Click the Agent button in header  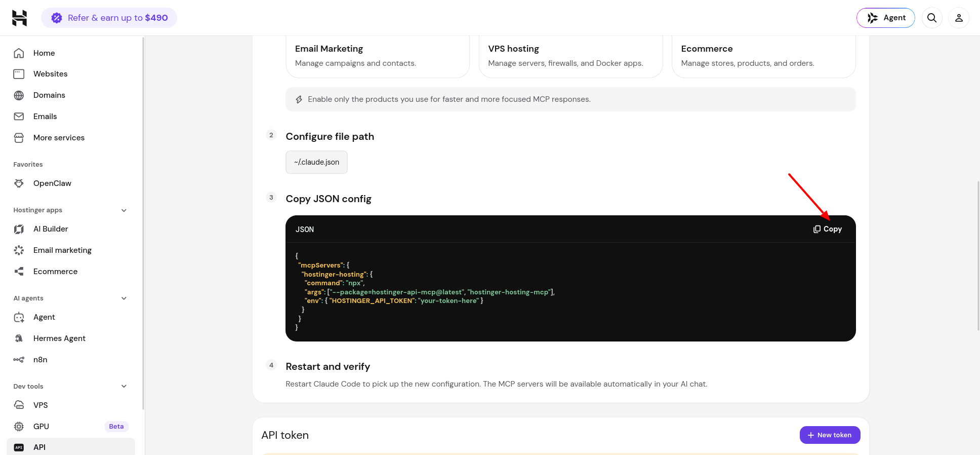pyautogui.click(x=885, y=18)
